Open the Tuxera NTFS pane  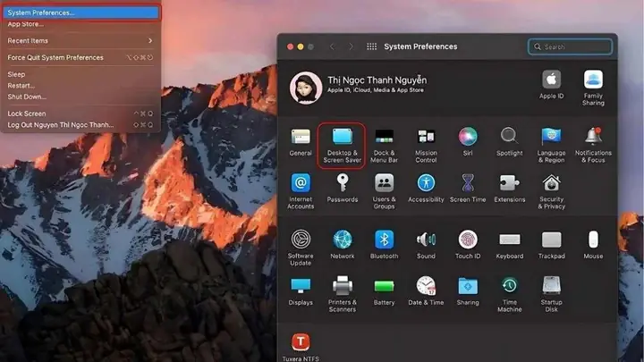(301, 347)
